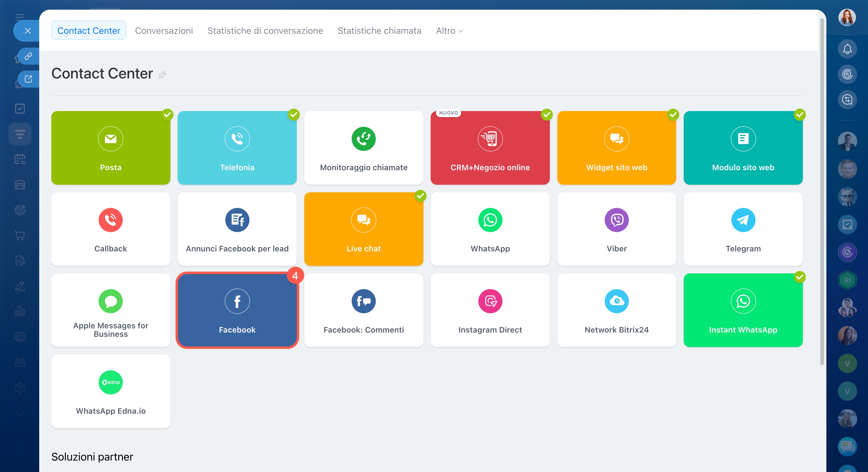Open the Facebook tile with badge 4
The width and height of the screenshot is (868, 472).
click(x=237, y=310)
